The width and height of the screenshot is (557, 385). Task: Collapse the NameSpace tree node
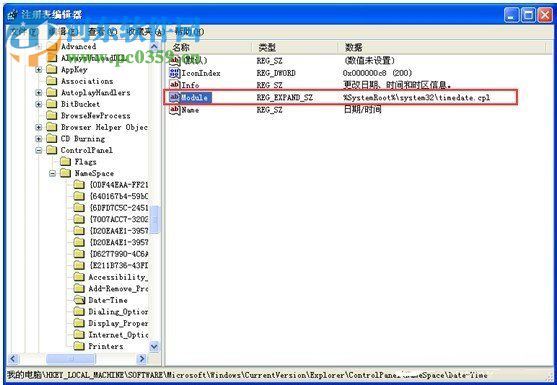tap(52, 174)
